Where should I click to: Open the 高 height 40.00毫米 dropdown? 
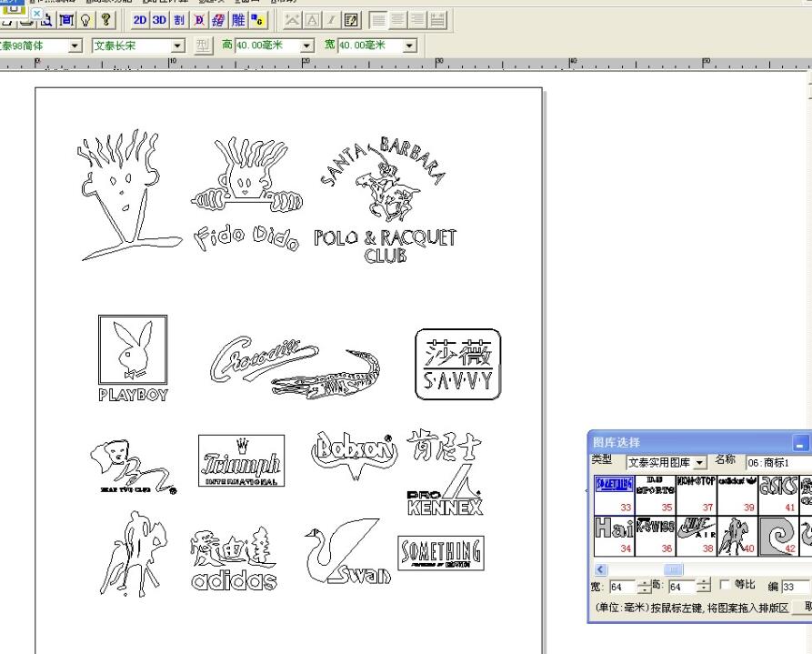pyautogui.click(x=307, y=46)
